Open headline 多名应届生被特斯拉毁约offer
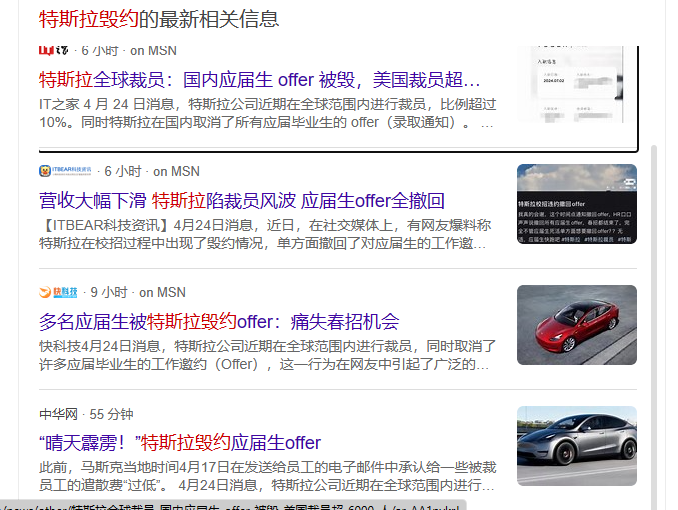The height and width of the screenshot is (510, 678). 219,322
